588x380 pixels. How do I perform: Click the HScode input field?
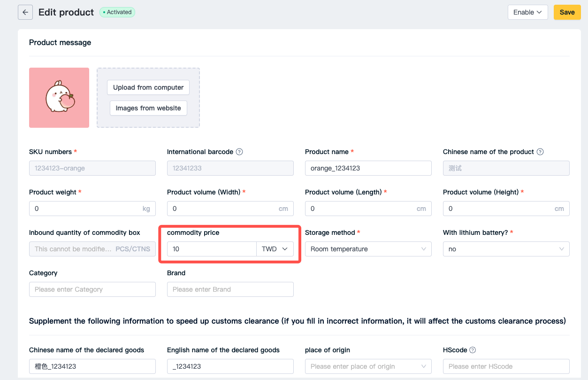[506, 366]
